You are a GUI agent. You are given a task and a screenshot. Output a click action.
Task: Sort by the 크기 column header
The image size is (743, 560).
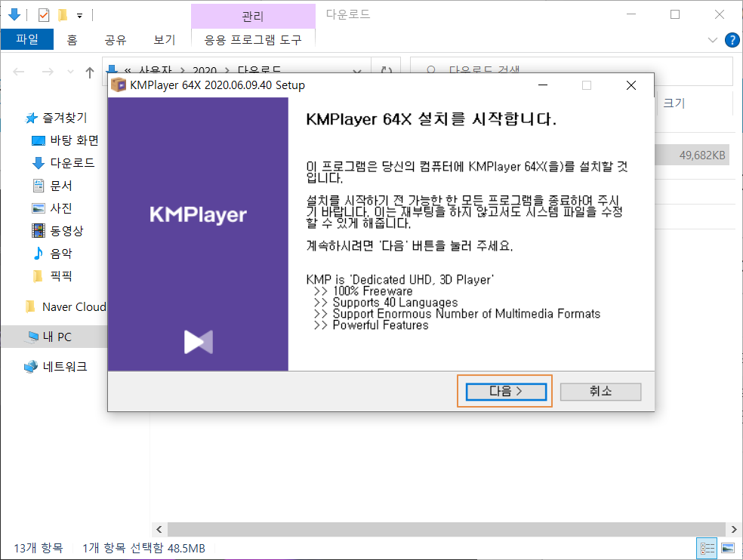[x=674, y=103]
